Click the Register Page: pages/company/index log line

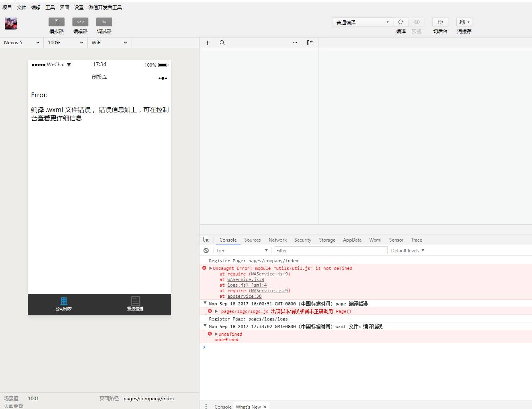(x=254, y=261)
